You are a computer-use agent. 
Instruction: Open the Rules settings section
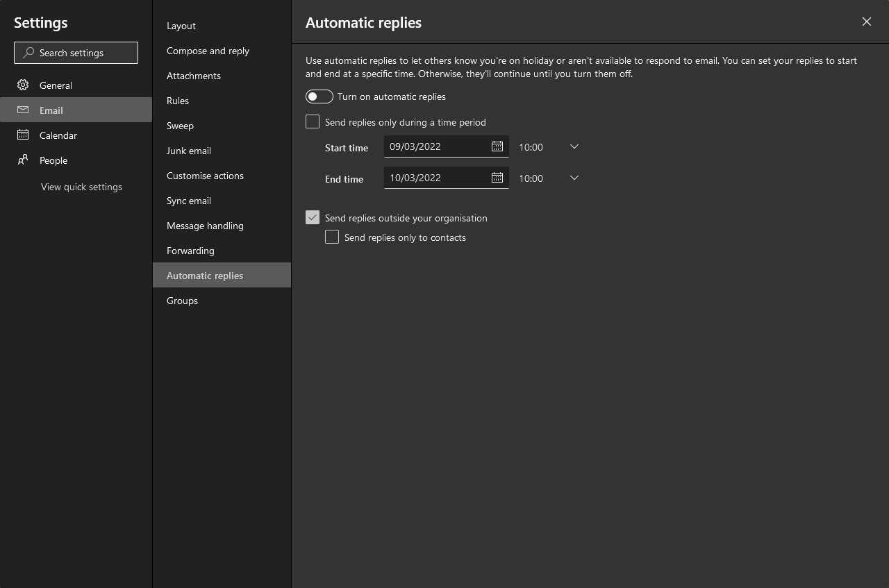click(178, 101)
